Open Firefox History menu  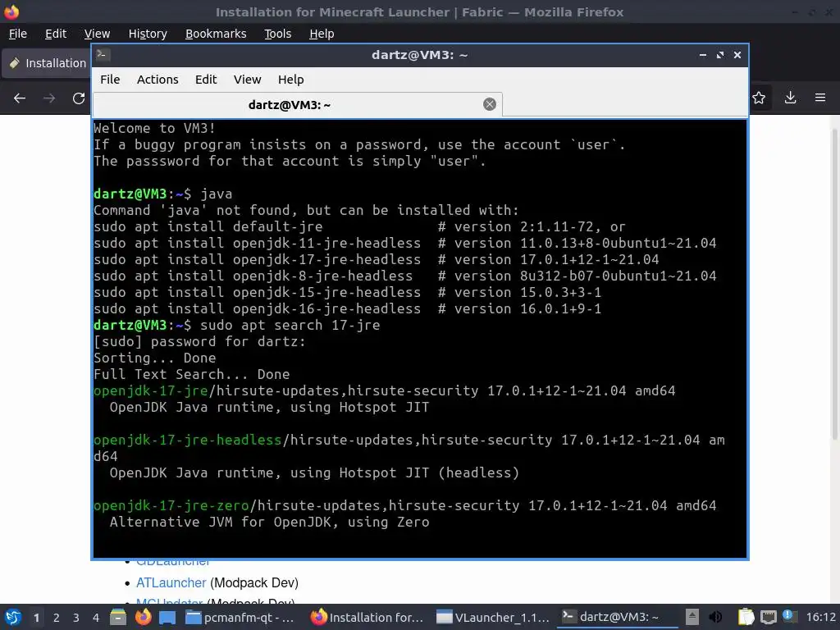(148, 34)
